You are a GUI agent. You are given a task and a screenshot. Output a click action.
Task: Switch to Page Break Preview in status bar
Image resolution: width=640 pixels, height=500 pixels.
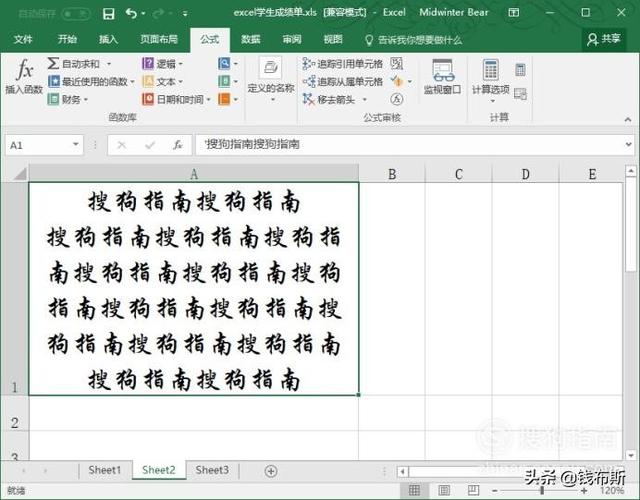[473, 490]
